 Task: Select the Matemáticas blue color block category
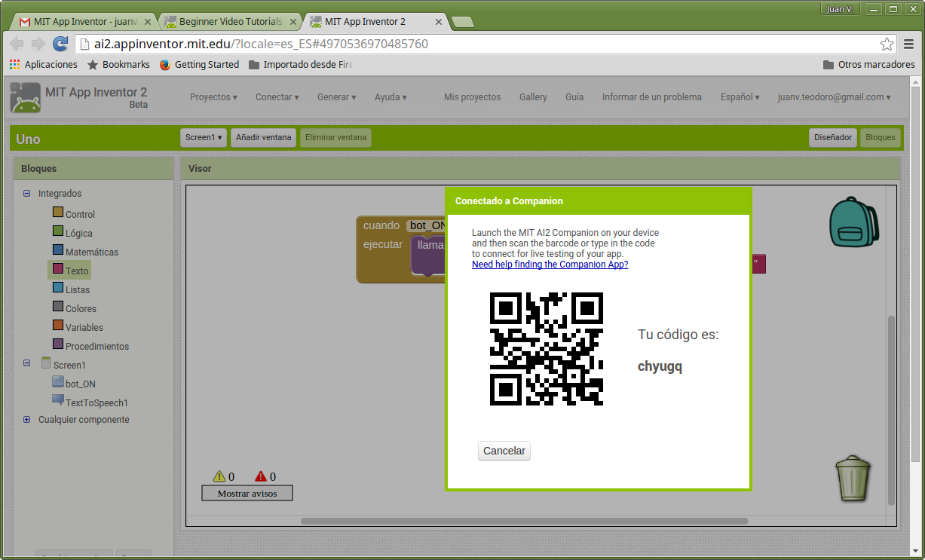[x=58, y=250]
